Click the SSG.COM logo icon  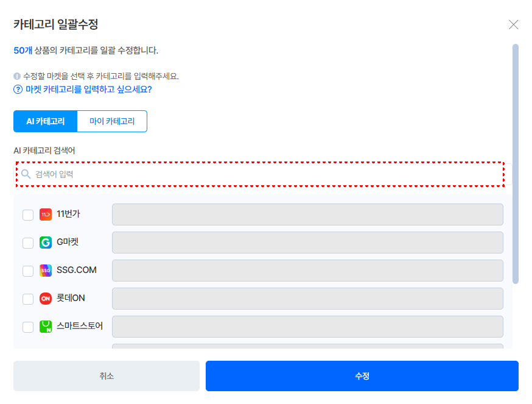click(x=46, y=271)
